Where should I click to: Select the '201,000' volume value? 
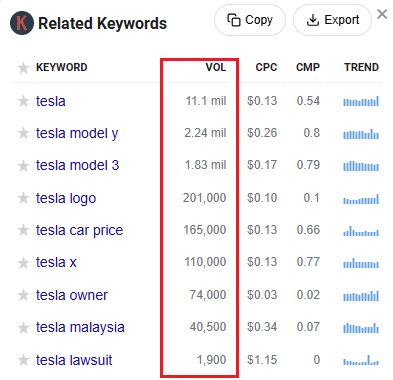(205, 198)
